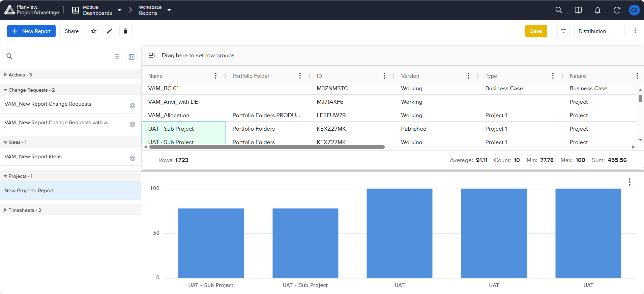Viewport: 644px width, 294px height.
Task: Click the horizontal scrollbar of the grid
Action: [267, 147]
